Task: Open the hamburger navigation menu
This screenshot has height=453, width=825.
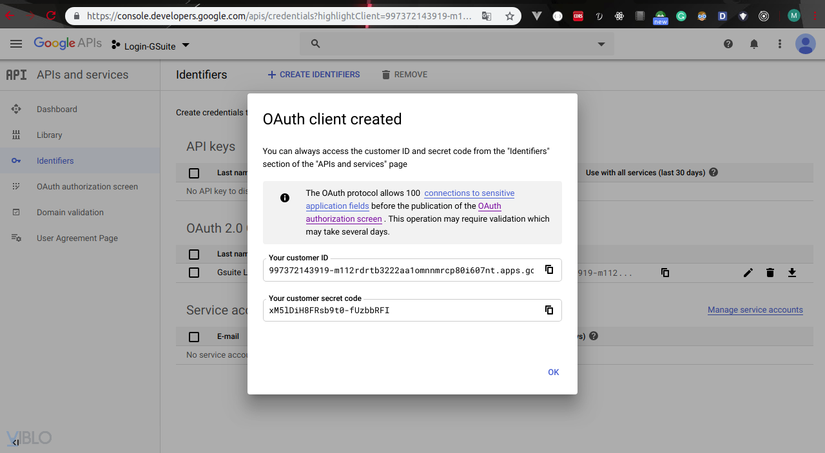Action: tap(16, 44)
